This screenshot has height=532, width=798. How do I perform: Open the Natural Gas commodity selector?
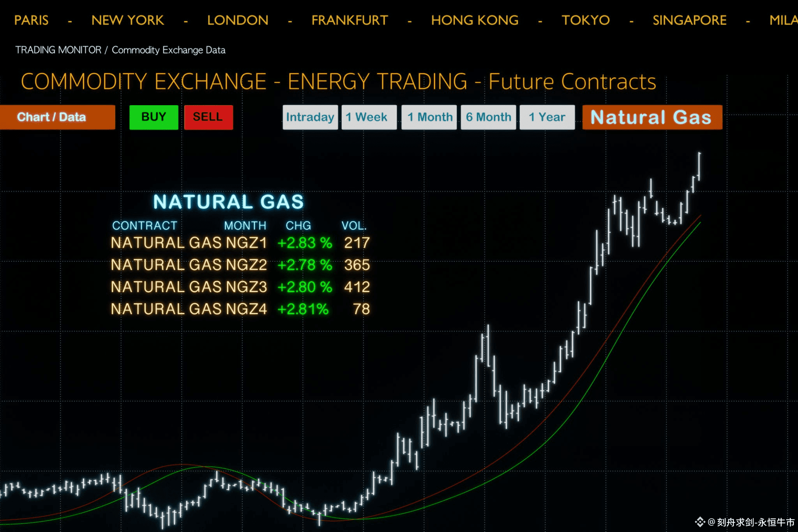(x=652, y=117)
